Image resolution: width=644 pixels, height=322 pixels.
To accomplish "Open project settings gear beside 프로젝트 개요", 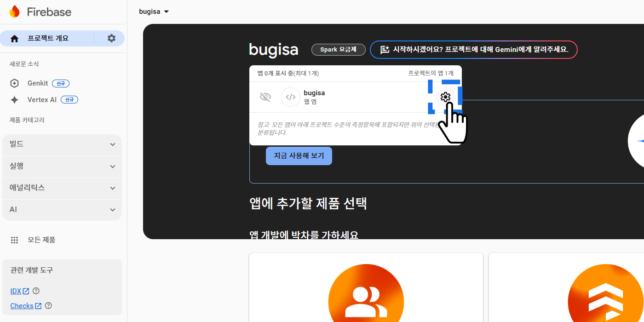I will point(111,38).
